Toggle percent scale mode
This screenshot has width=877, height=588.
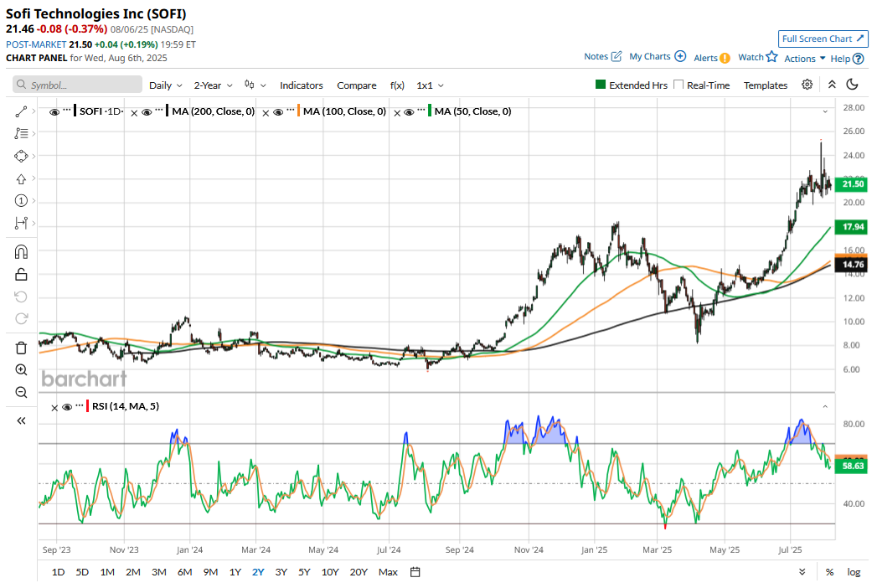tap(829, 572)
